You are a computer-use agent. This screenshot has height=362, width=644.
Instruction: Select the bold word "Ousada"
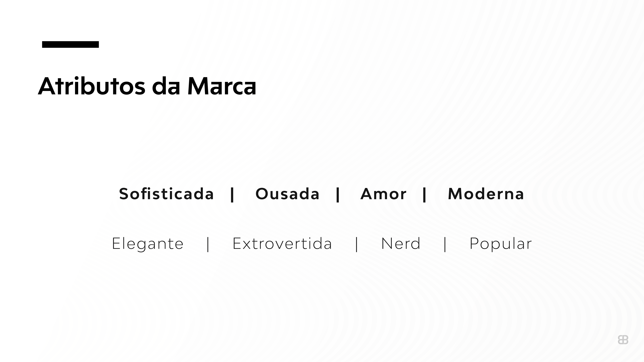coord(287,194)
